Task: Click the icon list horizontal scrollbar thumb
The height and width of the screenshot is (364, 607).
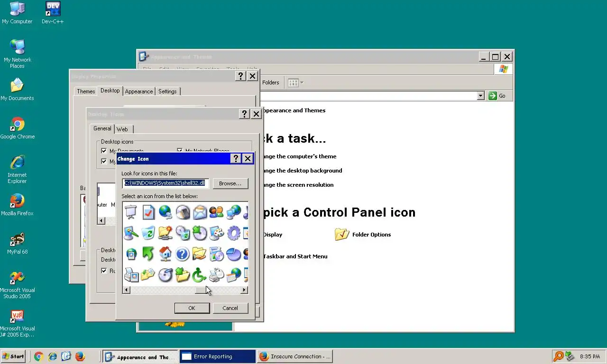Action: tap(201, 290)
